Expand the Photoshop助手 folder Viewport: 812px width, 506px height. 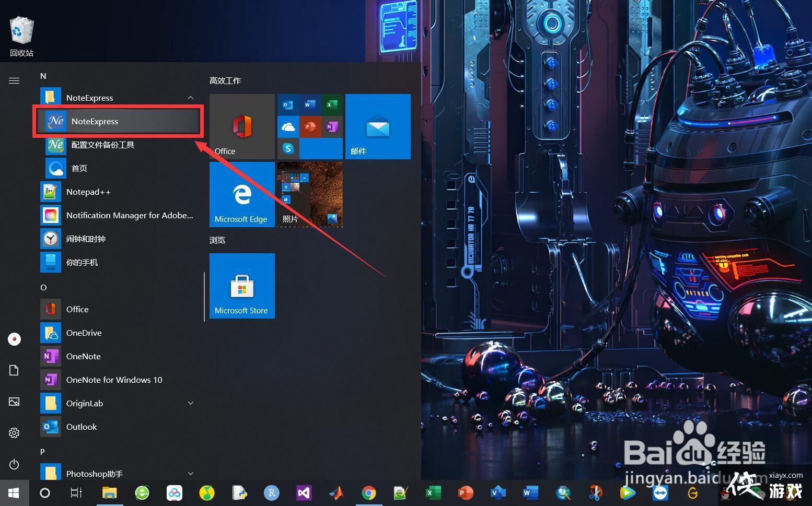[x=191, y=474]
